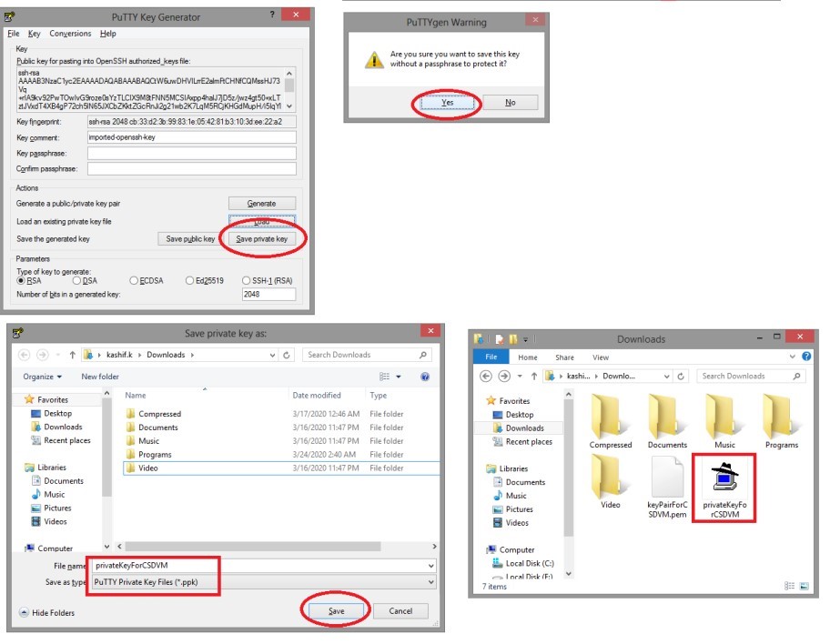Click Back arrow in Save dialog
840x644 pixels.
(x=24, y=355)
